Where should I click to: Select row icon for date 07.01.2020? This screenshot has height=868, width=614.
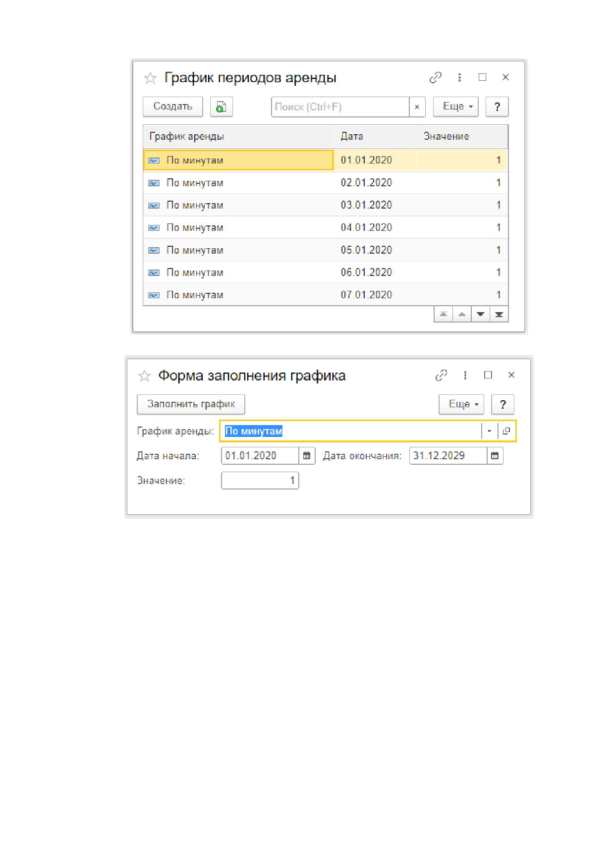[x=154, y=295]
